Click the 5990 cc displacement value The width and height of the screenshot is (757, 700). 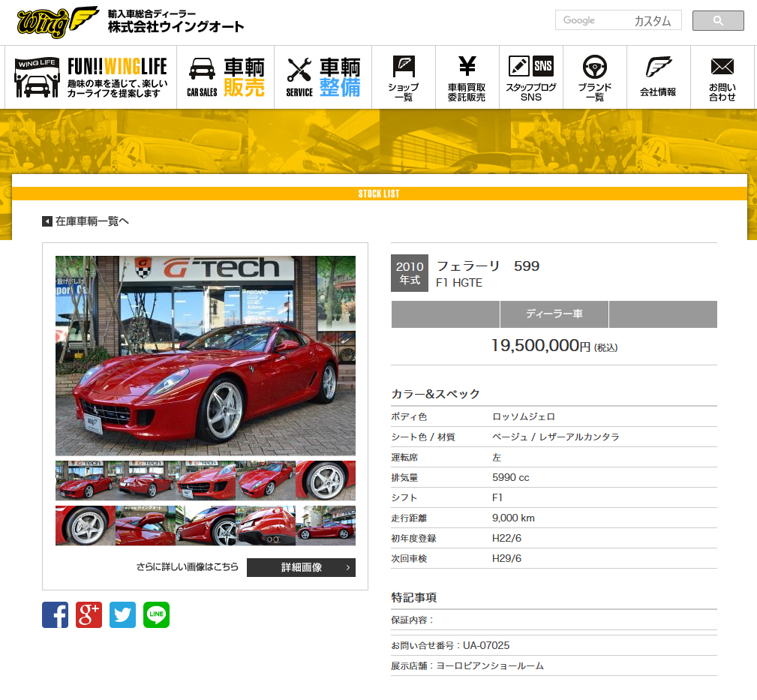click(511, 477)
